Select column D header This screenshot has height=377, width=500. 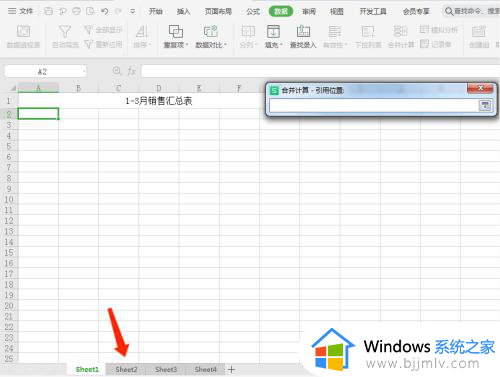coord(159,88)
